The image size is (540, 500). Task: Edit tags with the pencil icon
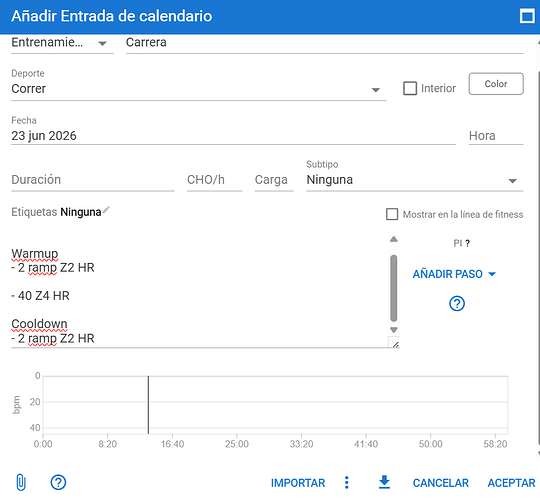(106, 210)
